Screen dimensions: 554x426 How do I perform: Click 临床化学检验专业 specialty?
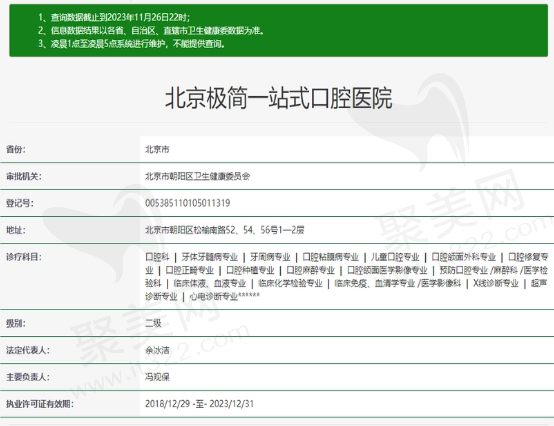pos(290,283)
